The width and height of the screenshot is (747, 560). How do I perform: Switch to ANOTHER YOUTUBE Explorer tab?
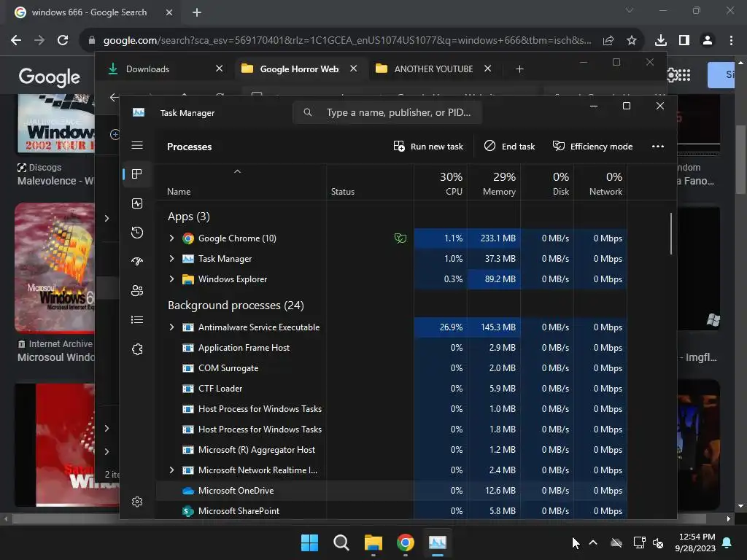433,69
